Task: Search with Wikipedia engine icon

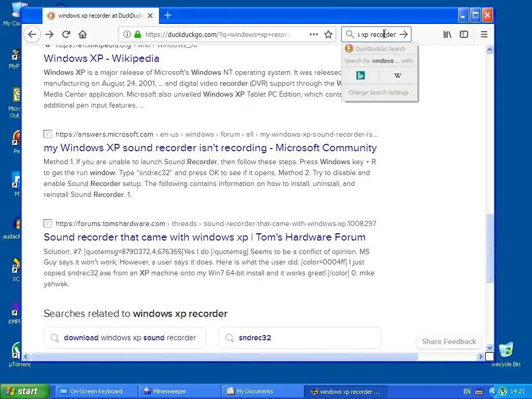Action: 397,75
